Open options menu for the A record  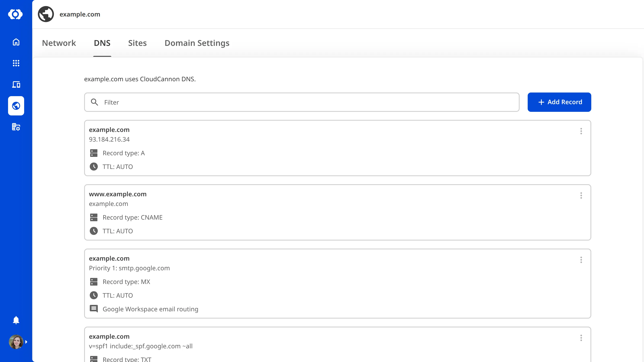[x=581, y=131]
